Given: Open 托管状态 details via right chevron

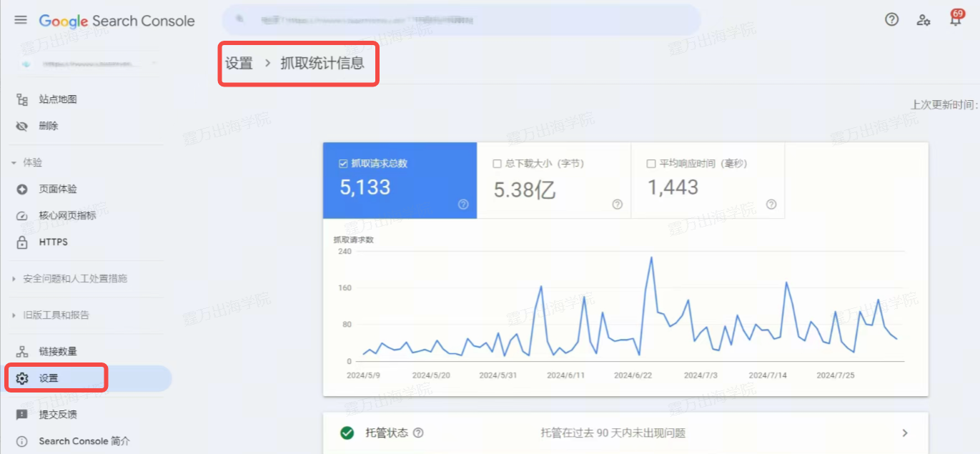Looking at the screenshot, I should [905, 433].
